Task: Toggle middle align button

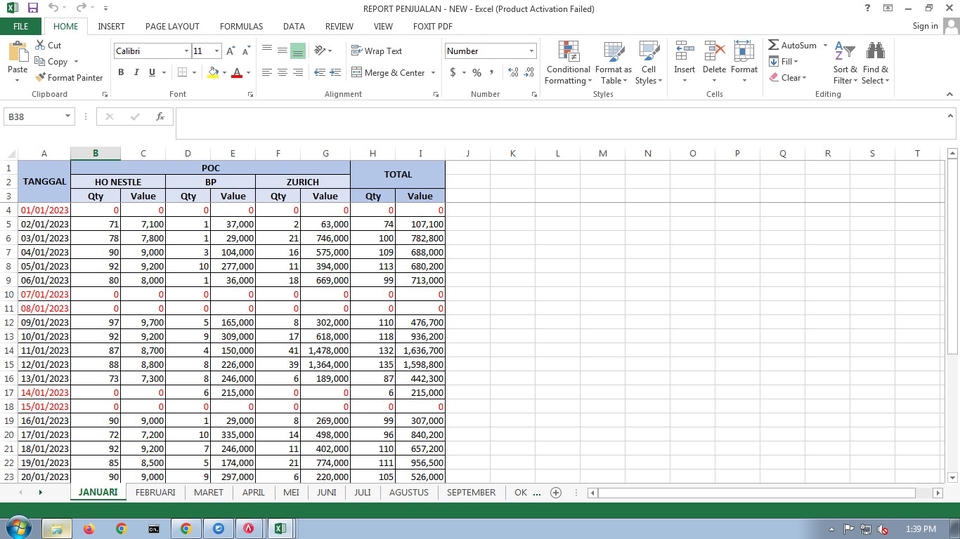Action: 282,50
